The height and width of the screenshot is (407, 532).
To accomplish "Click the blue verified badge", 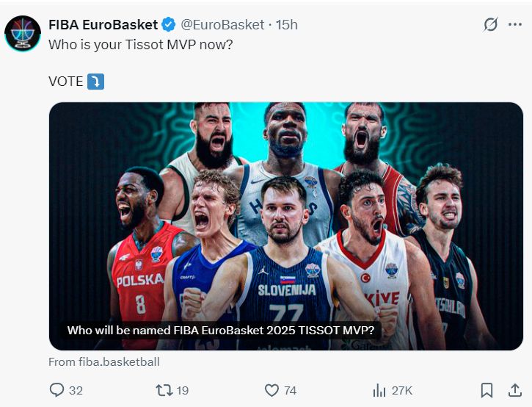I will [168, 25].
